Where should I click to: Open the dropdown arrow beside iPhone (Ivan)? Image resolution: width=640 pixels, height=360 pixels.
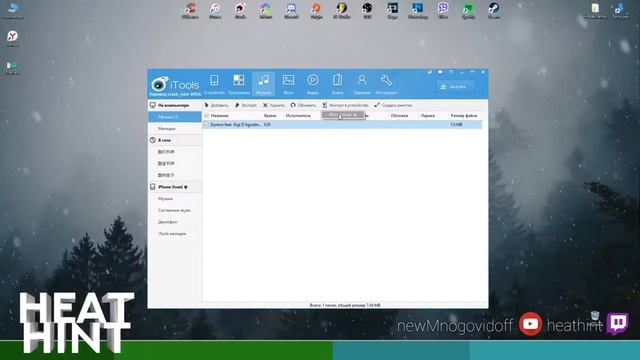(186, 187)
